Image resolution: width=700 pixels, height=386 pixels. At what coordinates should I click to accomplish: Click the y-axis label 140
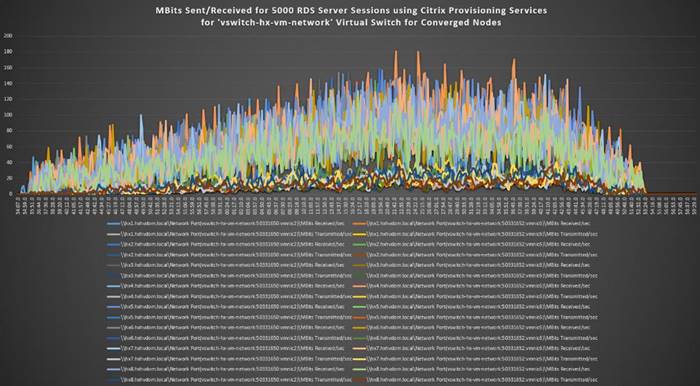click(x=8, y=83)
